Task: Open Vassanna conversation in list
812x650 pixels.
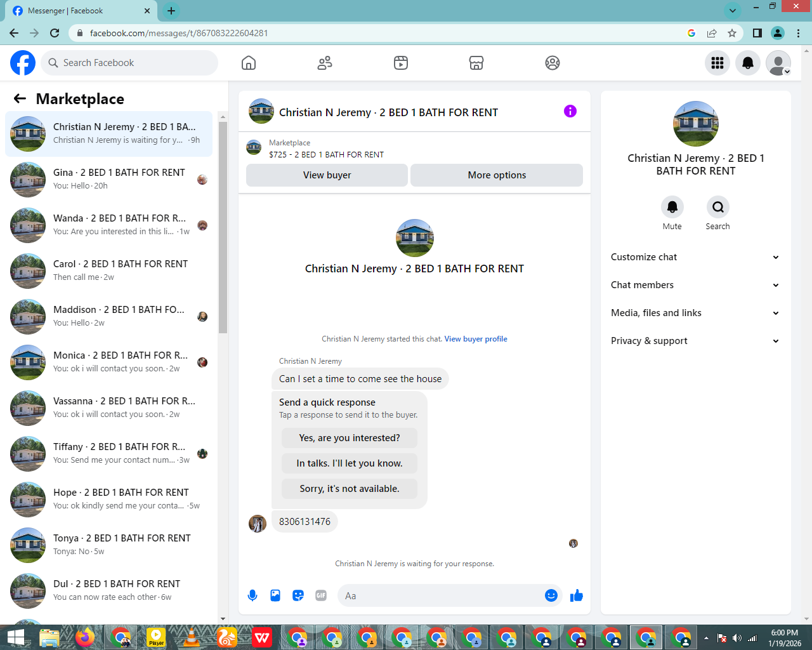Action: [x=109, y=408]
